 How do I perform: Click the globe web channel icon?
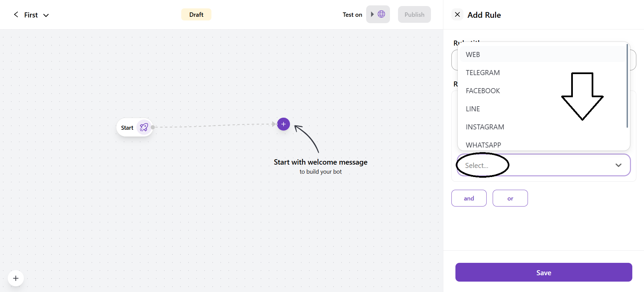tap(381, 14)
